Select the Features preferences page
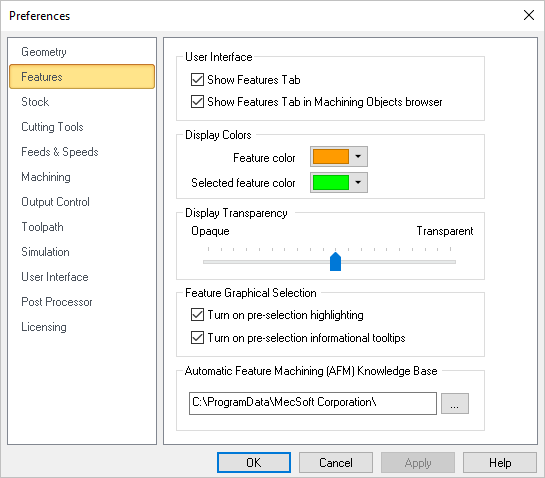The width and height of the screenshot is (545, 478). pyautogui.click(x=82, y=76)
